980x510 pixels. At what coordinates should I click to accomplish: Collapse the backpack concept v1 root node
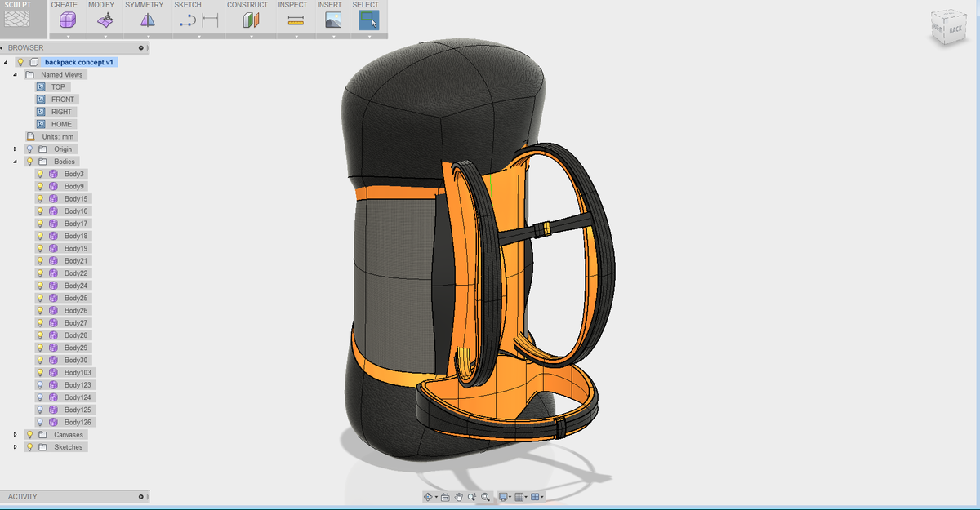tap(6, 62)
